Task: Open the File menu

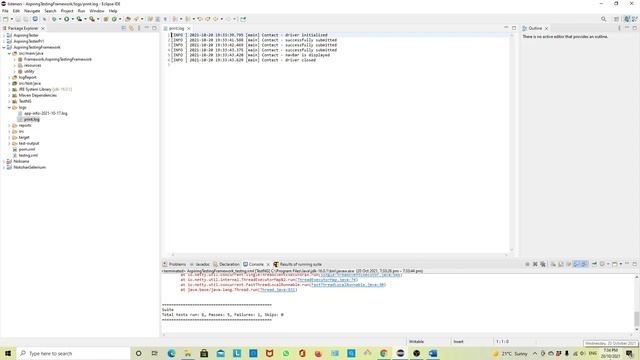Action: [5, 11]
